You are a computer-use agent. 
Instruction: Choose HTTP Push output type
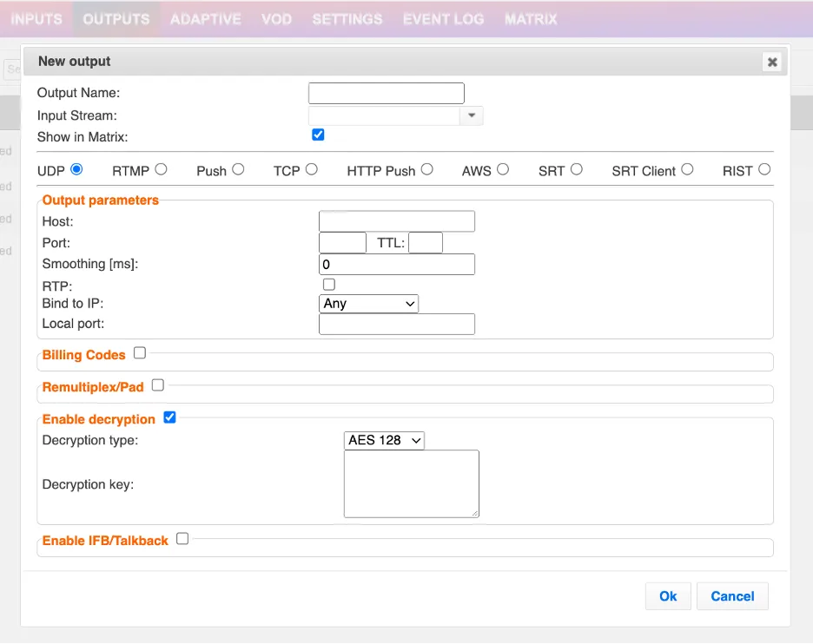426,169
